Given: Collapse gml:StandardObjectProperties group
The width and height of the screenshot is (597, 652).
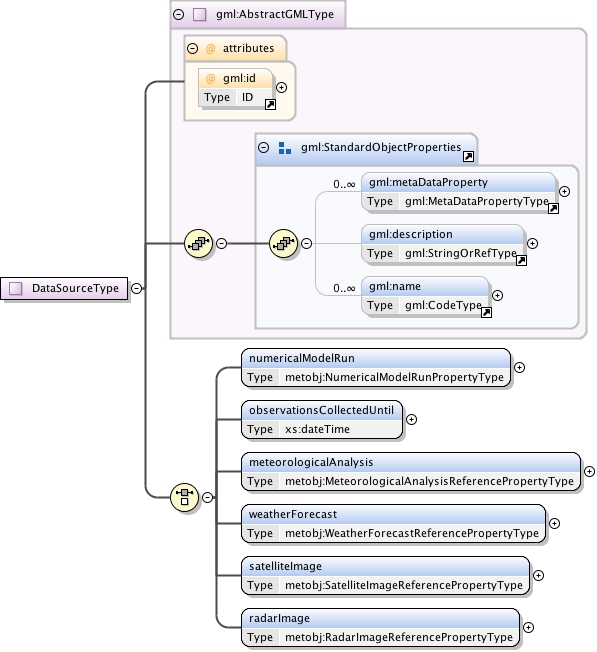Looking at the screenshot, I should click(264, 147).
